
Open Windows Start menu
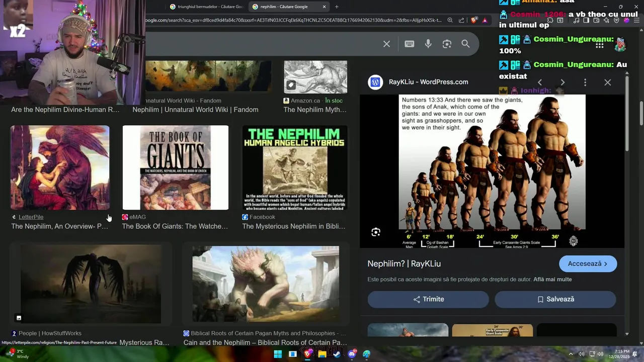tap(278, 354)
